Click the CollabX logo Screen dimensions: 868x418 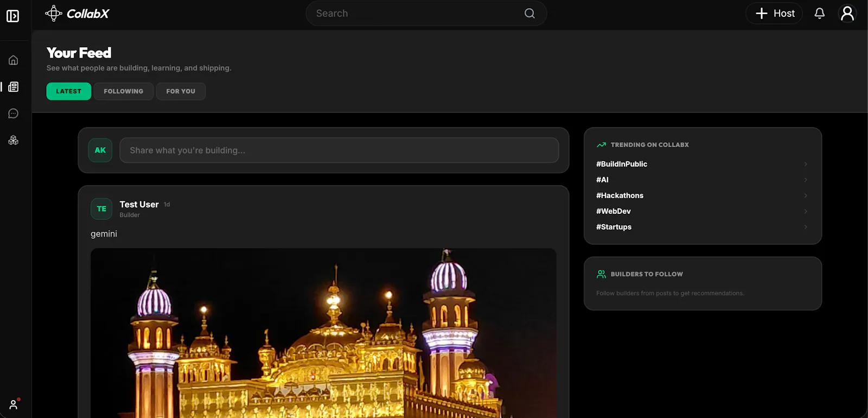pos(77,14)
